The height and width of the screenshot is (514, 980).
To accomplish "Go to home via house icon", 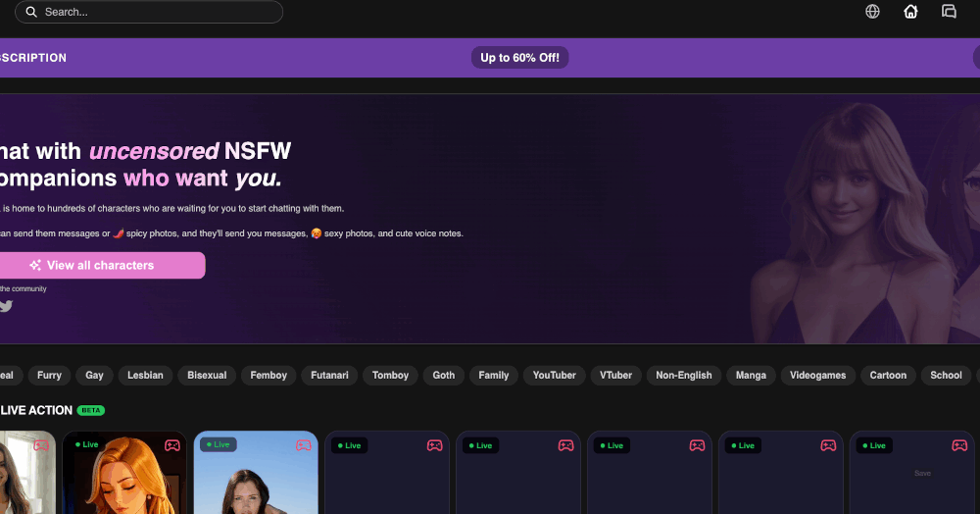I will pos(910,11).
